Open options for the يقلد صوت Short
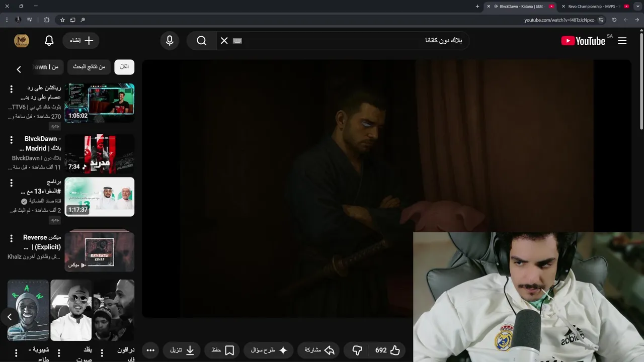644x362 pixels. point(59,353)
